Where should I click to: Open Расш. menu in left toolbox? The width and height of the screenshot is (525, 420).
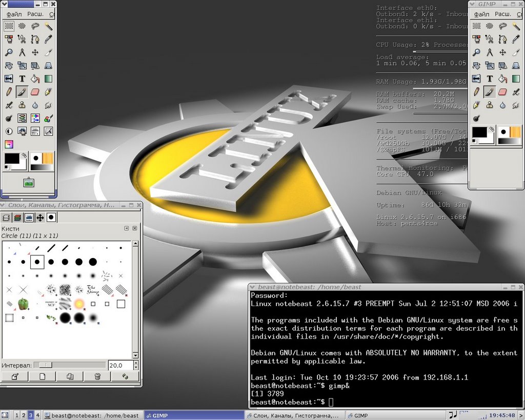[x=35, y=14]
